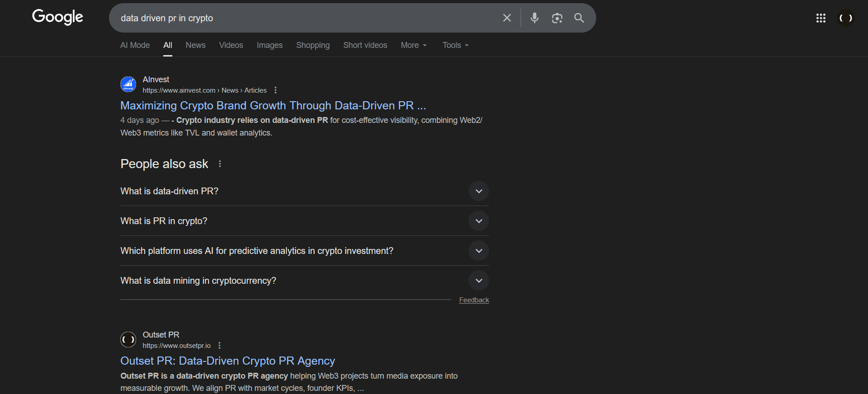Click the 'Which platform uses AI' question text
Screen dimensions: 868x394
coord(257,251)
